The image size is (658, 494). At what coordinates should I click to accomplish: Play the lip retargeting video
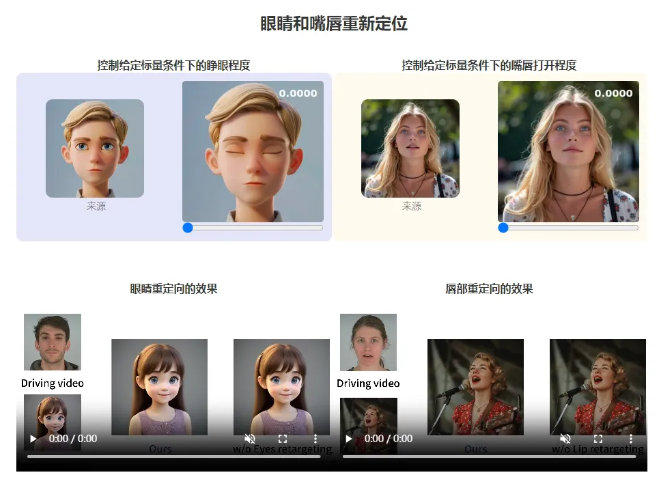[348, 439]
